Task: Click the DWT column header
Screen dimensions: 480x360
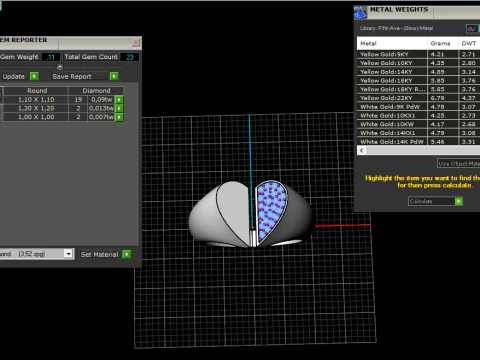Action: point(469,43)
